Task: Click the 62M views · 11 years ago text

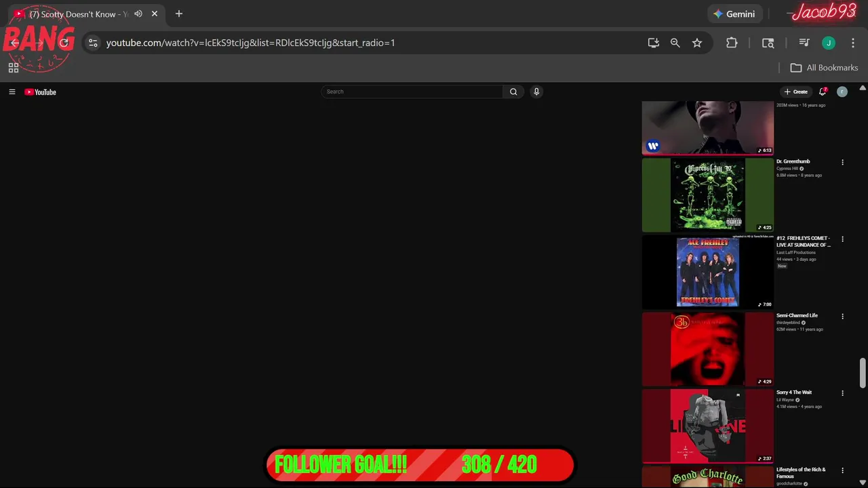Action: 800,329
